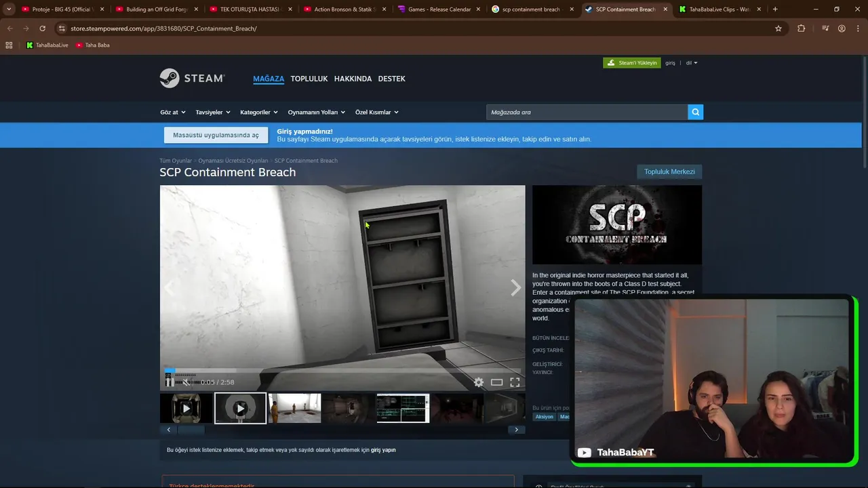Expand the Göz at dropdown
Image resolution: width=868 pixels, height=488 pixels.
173,112
